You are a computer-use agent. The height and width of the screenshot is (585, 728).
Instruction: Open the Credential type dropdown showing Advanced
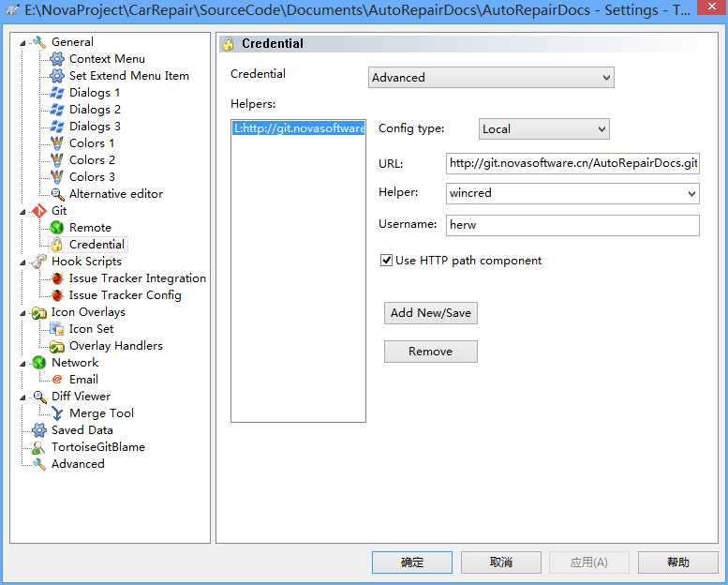coord(491,78)
